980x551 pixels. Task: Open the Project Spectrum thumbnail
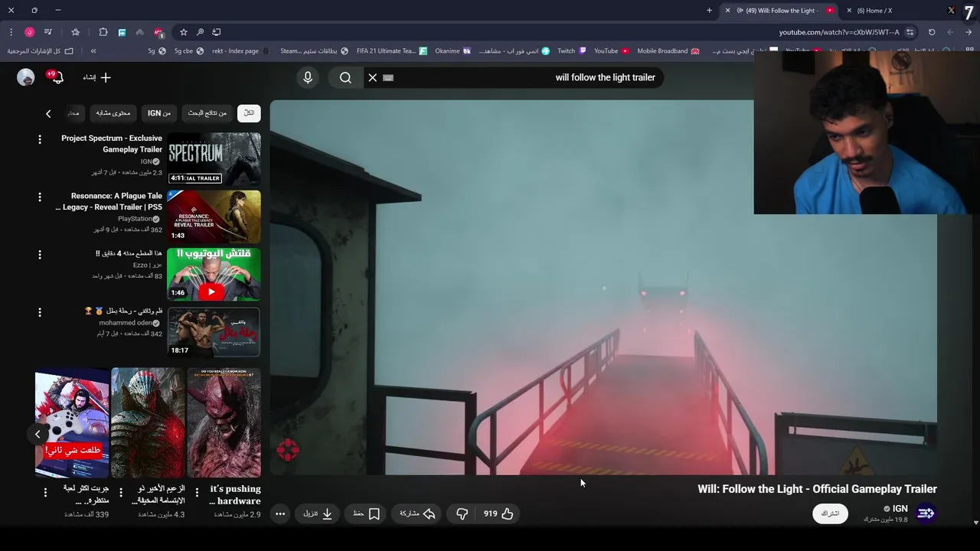214,158
